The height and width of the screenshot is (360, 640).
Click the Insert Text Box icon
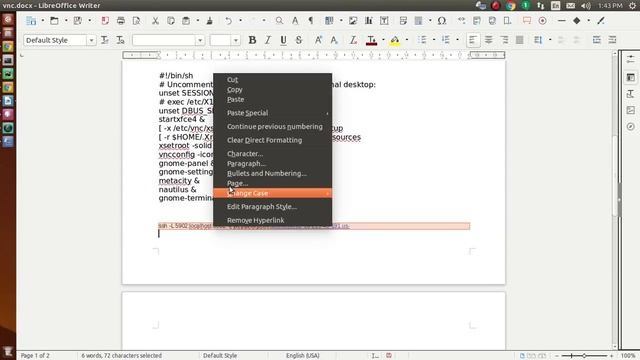point(384,20)
